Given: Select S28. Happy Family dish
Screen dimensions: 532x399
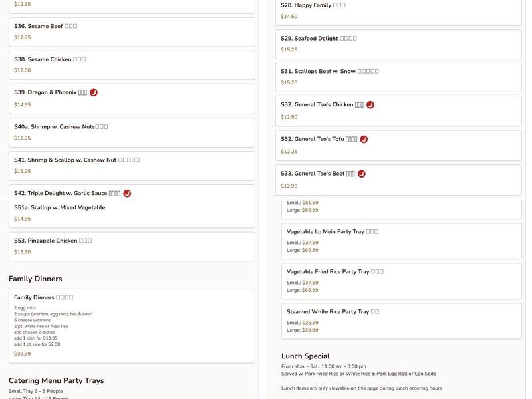Looking at the screenshot, I should pyautogui.click(x=398, y=11).
